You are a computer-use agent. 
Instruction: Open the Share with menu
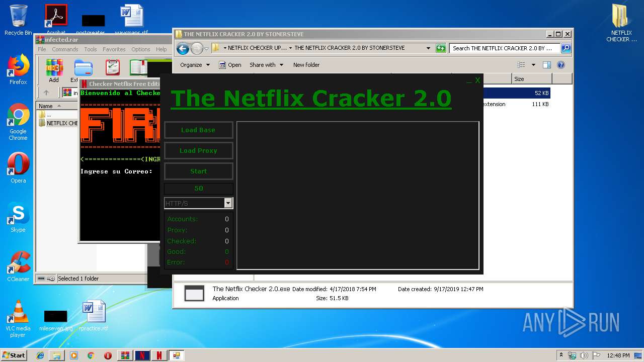[267, 65]
